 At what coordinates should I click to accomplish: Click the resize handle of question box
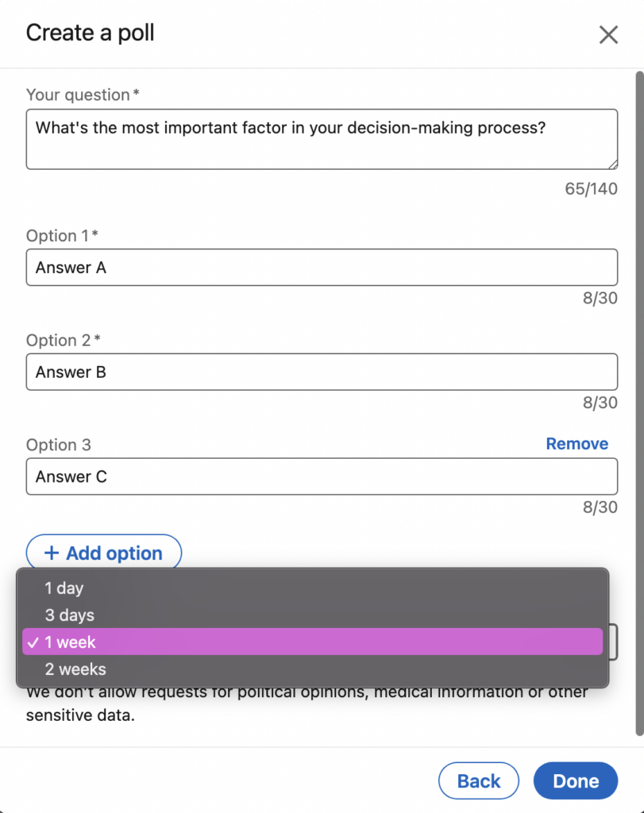[x=613, y=164]
